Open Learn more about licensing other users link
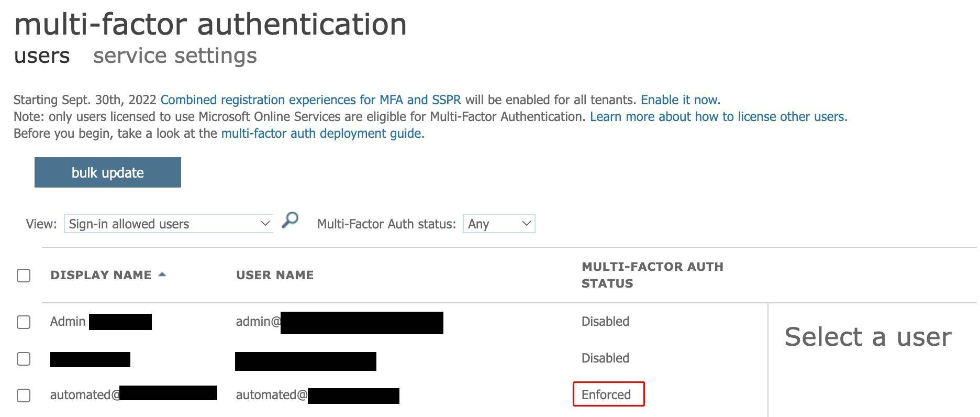Viewport: 980px width, 417px height. coord(719,117)
